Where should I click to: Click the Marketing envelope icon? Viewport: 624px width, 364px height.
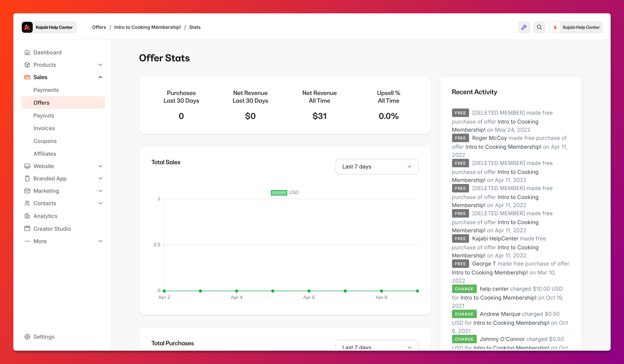[27, 191]
